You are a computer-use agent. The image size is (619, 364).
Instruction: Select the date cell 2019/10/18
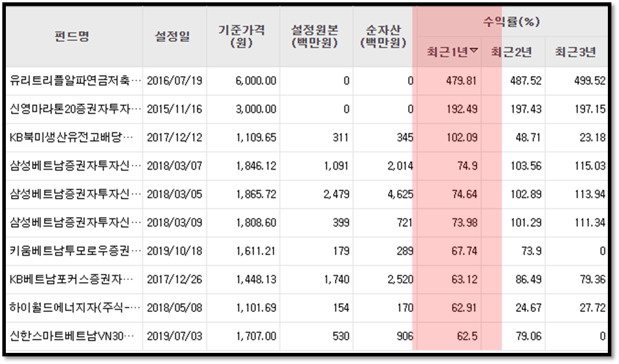click(x=175, y=251)
